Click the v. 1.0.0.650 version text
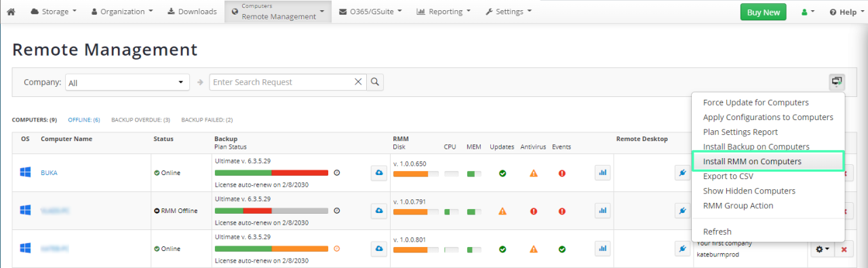The height and width of the screenshot is (268, 868). tap(410, 164)
